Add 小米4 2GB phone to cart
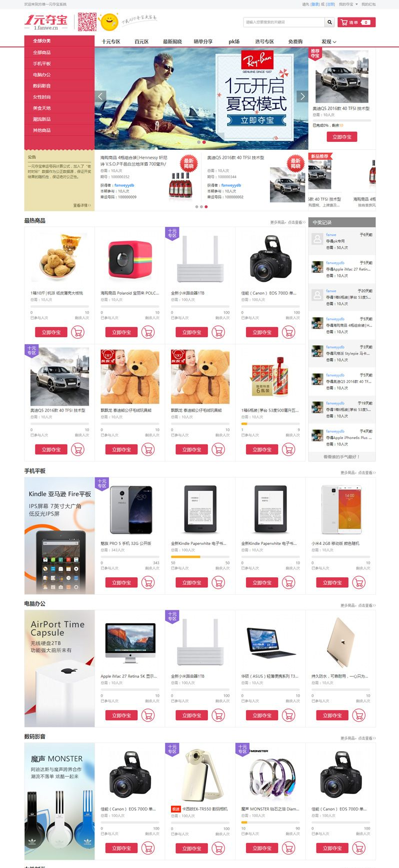 (x=359, y=582)
